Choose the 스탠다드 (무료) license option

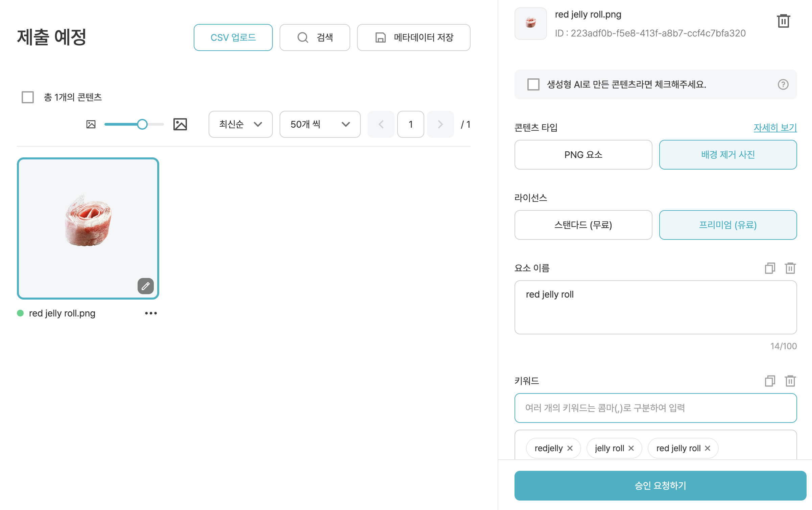pos(583,225)
